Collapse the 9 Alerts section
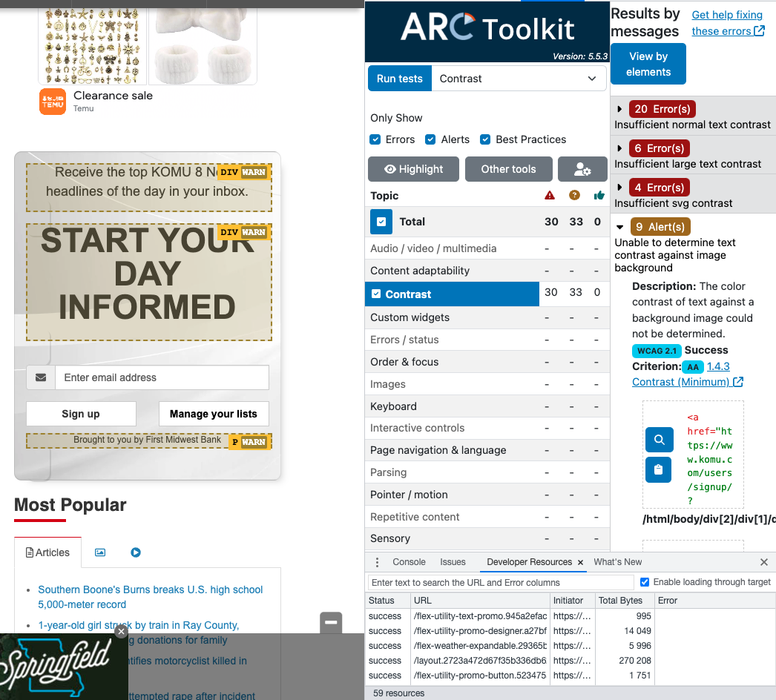This screenshot has width=776, height=700. (x=619, y=226)
